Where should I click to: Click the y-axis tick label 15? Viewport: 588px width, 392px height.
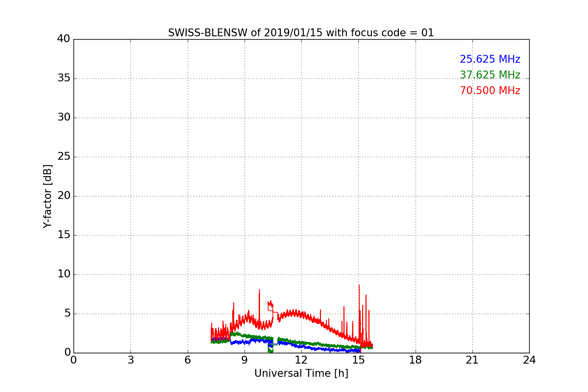64,235
